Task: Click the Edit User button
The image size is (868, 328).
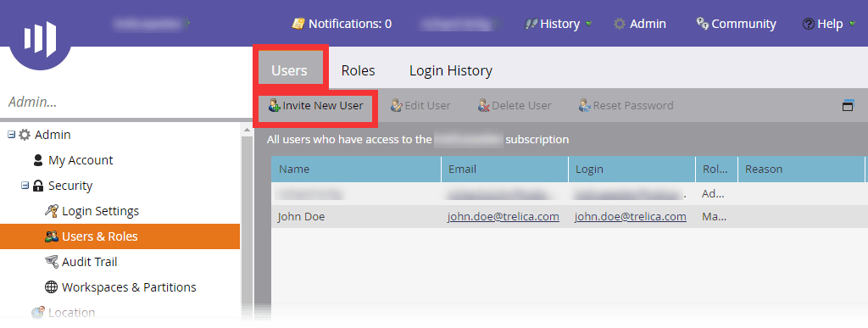Action: pyautogui.click(x=420, y=105)
